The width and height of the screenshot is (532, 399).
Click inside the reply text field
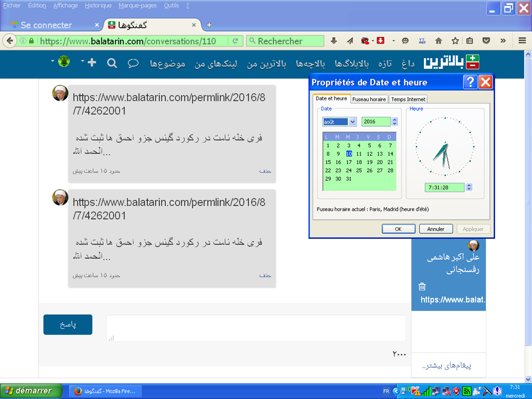tap(256, 327)
